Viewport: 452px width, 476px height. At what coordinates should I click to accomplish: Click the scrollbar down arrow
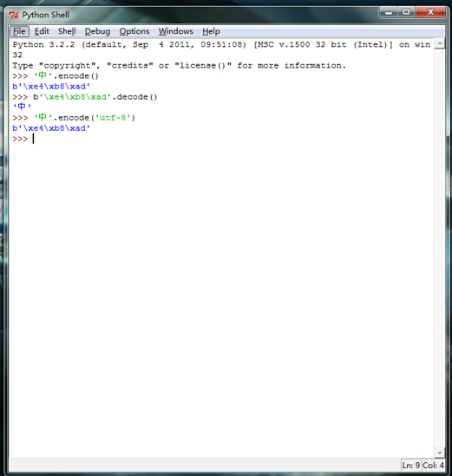[440, 453]
